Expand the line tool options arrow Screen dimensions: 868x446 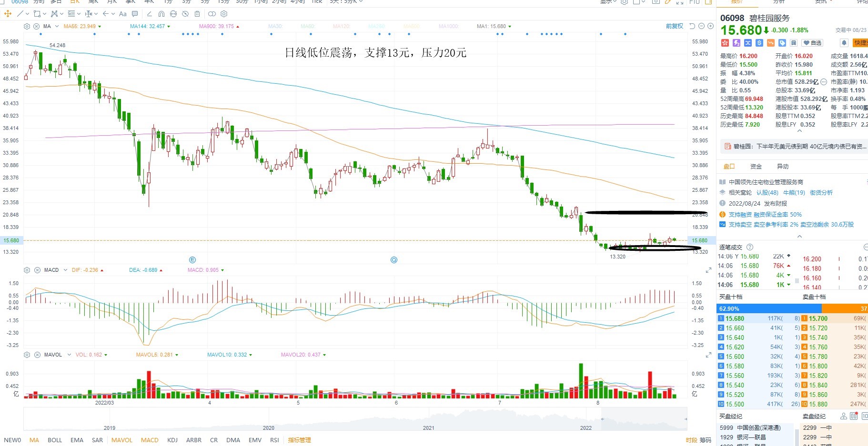click(27, 14)
